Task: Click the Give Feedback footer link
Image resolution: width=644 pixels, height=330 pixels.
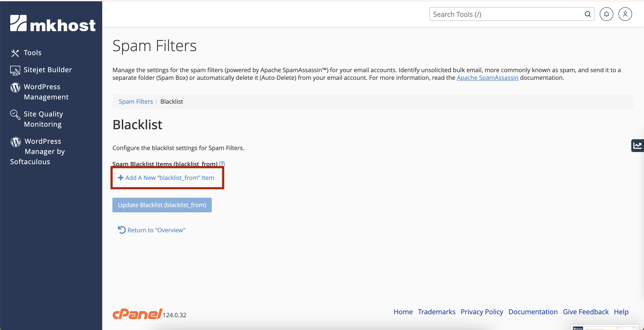Action: pyautogui.click(x=585, y=312)
